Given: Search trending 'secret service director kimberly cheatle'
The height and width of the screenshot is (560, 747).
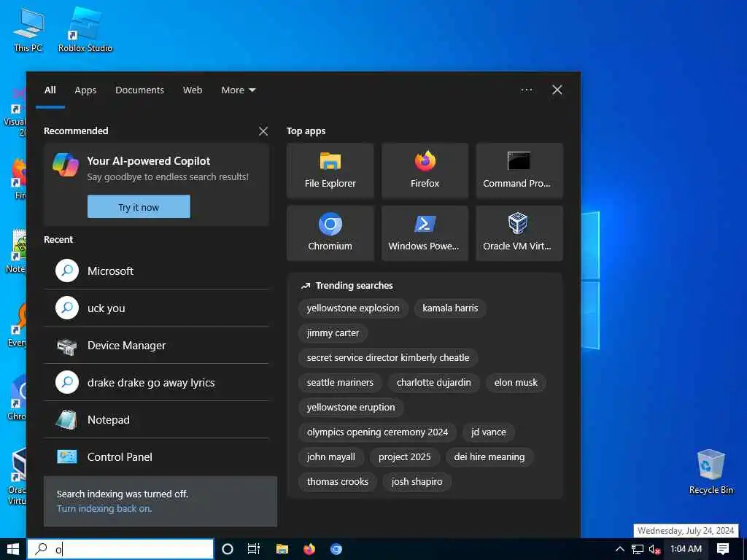Looking at the screenshot, I should click(388, 357).
